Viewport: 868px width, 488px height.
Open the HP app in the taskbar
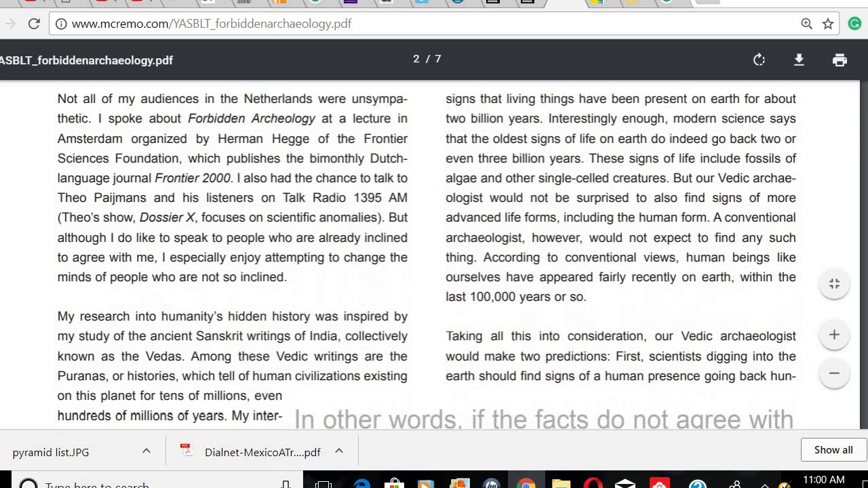coord(492,485)
